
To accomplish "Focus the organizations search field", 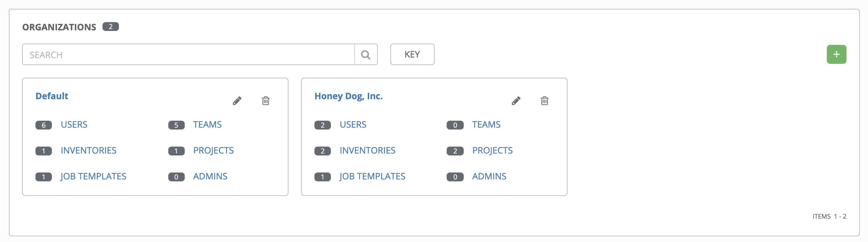I will (x=188, y=55).
